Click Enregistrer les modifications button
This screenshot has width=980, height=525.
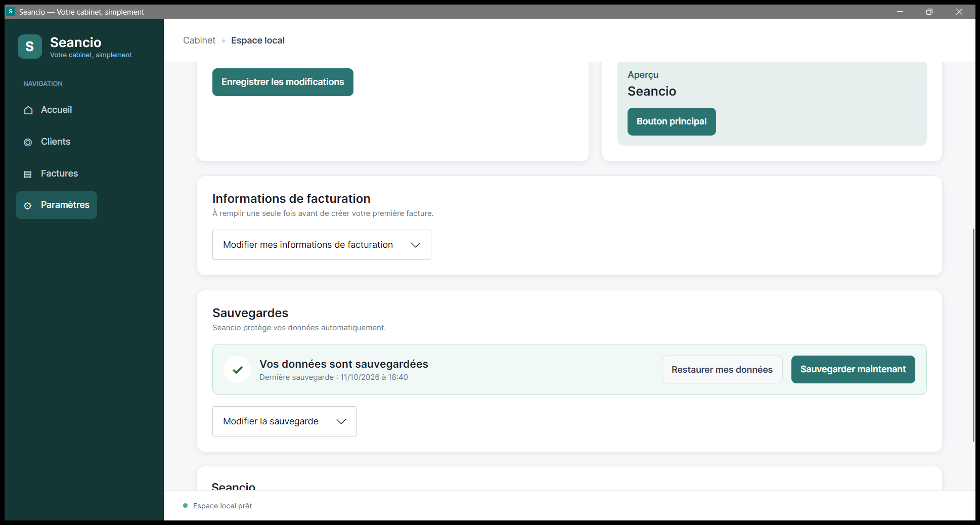(x=283, y=82)
